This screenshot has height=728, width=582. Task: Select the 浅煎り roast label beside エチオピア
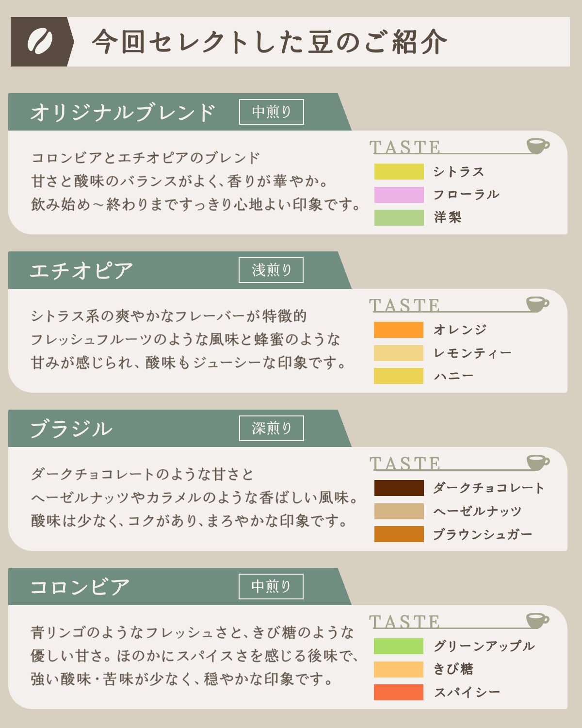click(x=271, y=270)
